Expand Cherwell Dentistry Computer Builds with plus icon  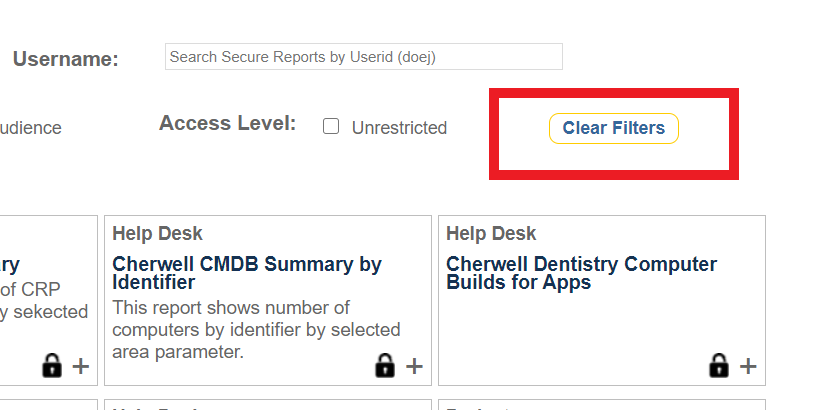point(748,366)
